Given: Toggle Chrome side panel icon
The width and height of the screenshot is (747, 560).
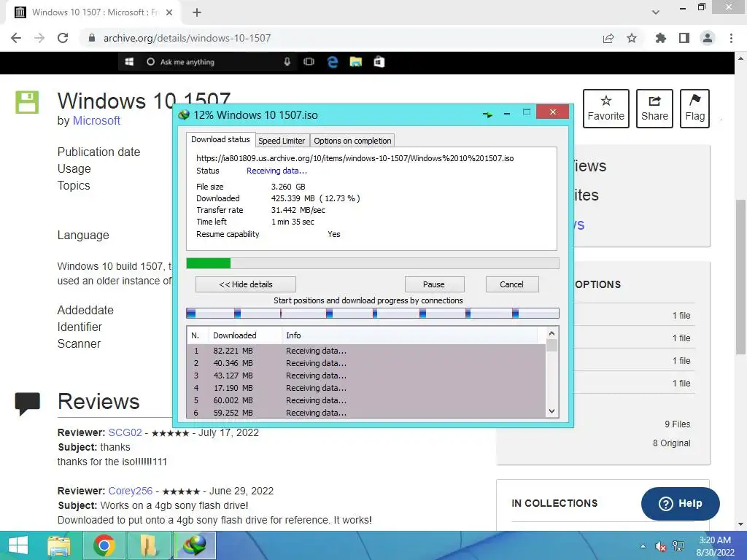Looking at the screenshot, I should pos(684,38).
